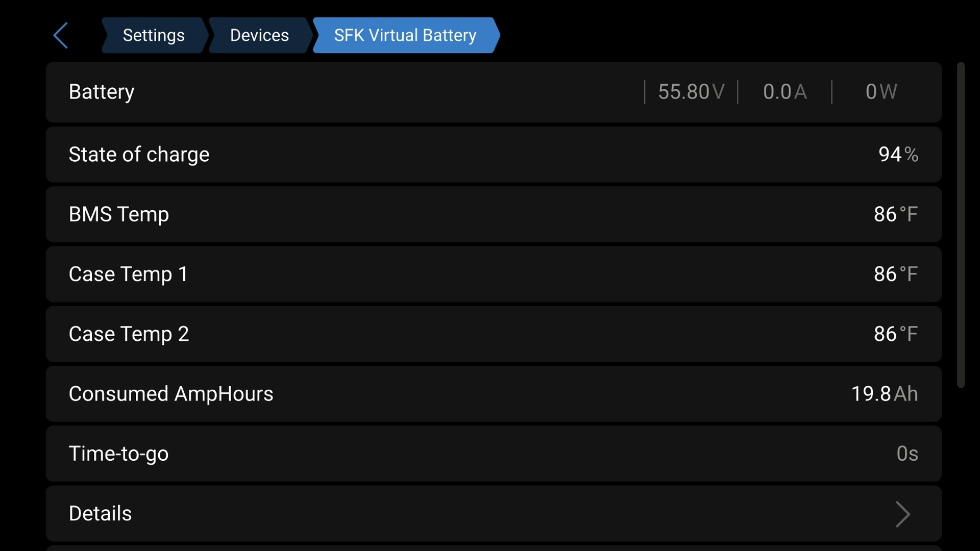Open the Settings breadcrumb entry
Screen dimensions: 980x551
click(x=153, y=35)
